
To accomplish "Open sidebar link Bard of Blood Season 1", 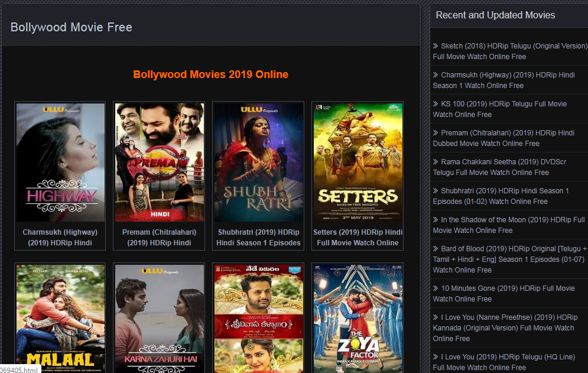I will pyautogui.click(x=510, y=259).
